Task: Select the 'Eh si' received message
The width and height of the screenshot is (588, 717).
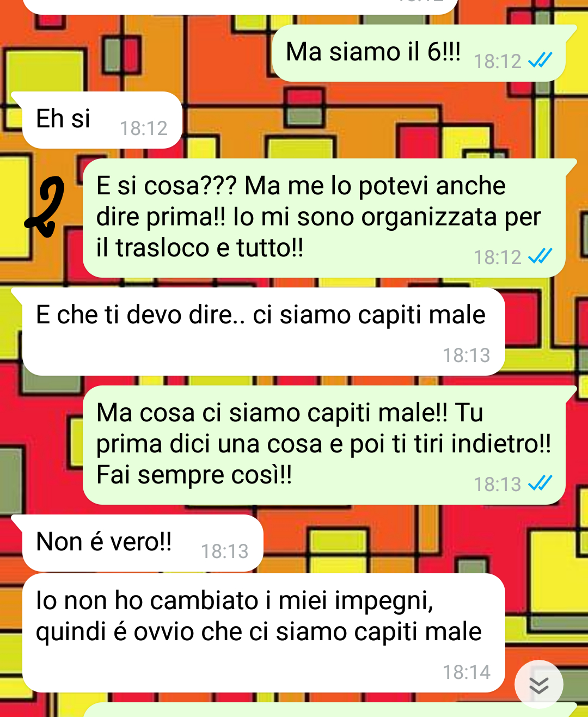Action: coord(97,120)
